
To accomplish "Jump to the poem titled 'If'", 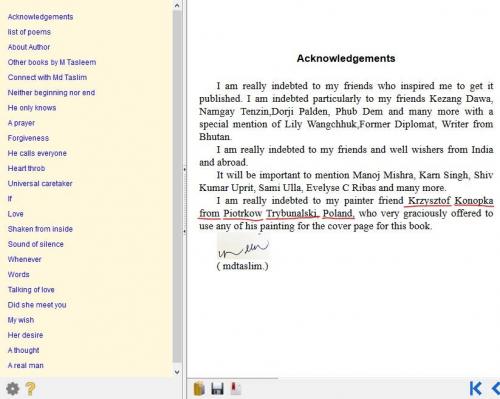I will tap(10, 199).
